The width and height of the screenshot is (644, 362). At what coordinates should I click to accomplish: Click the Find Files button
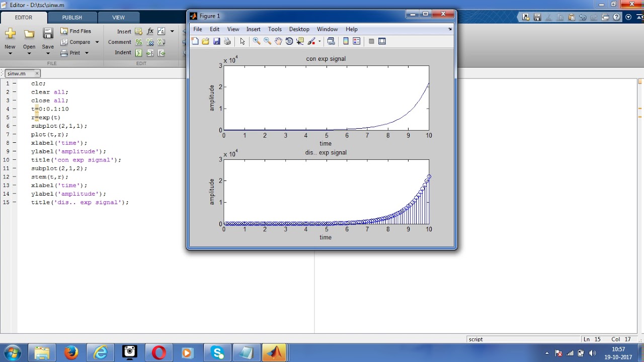click(x=76, y=31)
